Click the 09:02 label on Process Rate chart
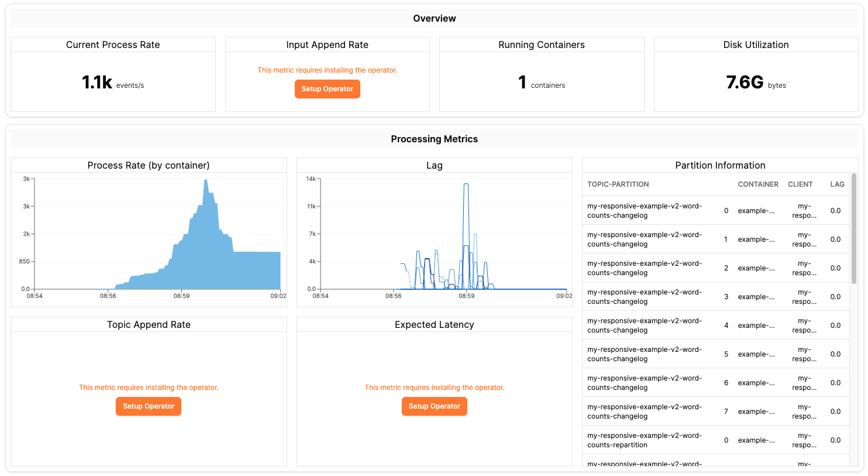This screenshot has height=476, width=868. [278, 296]
